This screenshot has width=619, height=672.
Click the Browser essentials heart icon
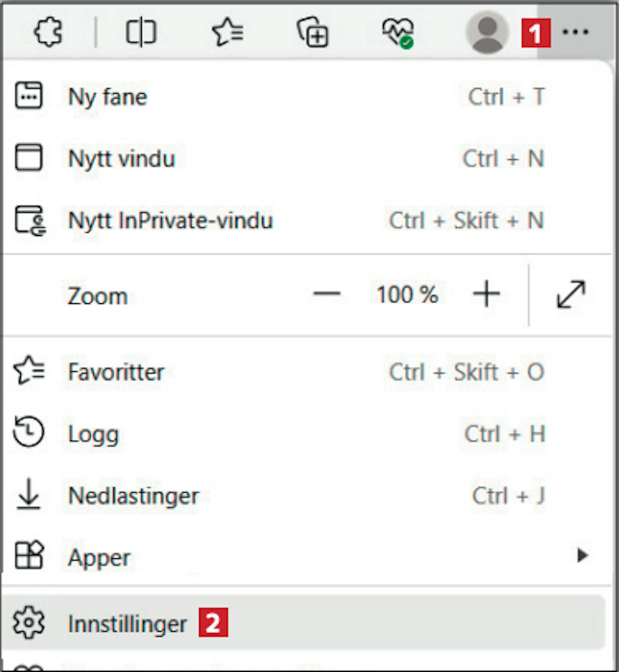coord(398,33)
